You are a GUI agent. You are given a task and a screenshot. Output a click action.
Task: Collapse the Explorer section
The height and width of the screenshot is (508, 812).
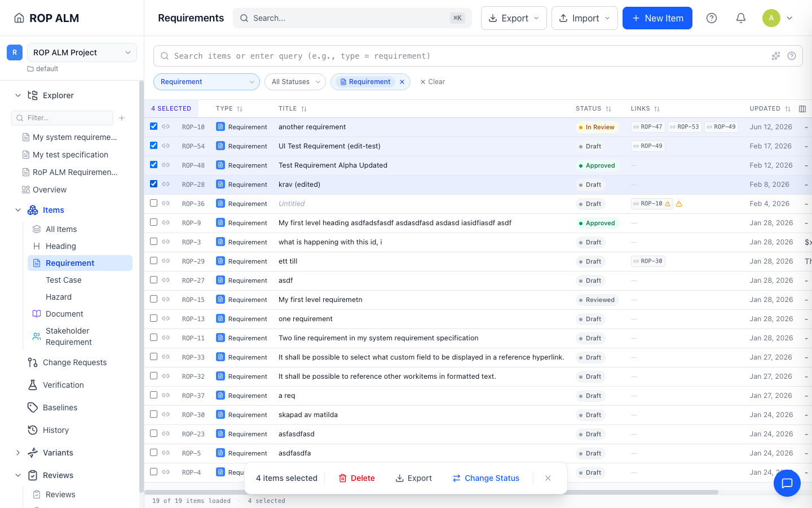(18, 95)
